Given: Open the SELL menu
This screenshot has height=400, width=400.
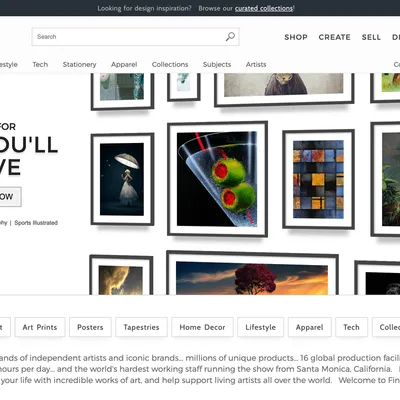Looking at the screenshot, I should point(371,37).
